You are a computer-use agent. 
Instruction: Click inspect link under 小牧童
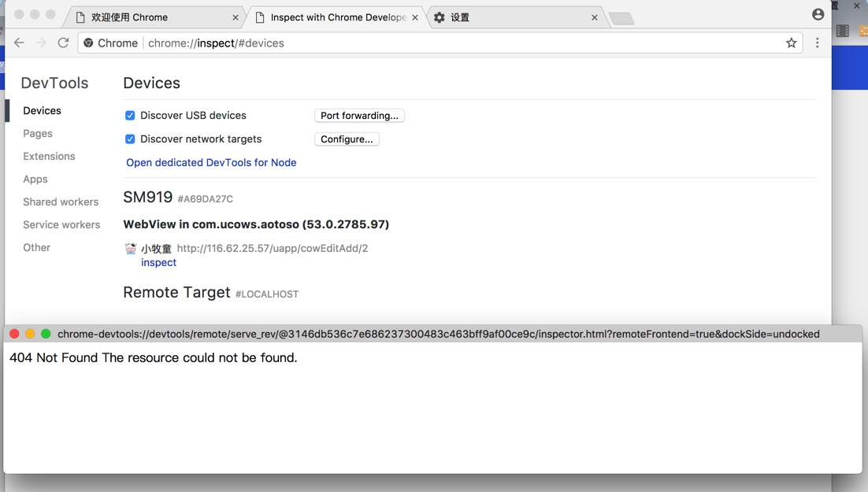[x=158, y=263]
